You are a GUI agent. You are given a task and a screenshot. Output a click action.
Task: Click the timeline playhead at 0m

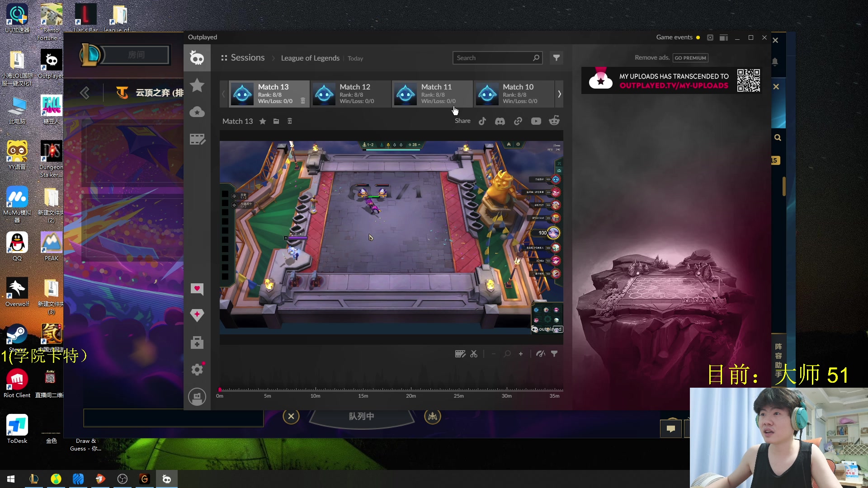tap(220, 389)
